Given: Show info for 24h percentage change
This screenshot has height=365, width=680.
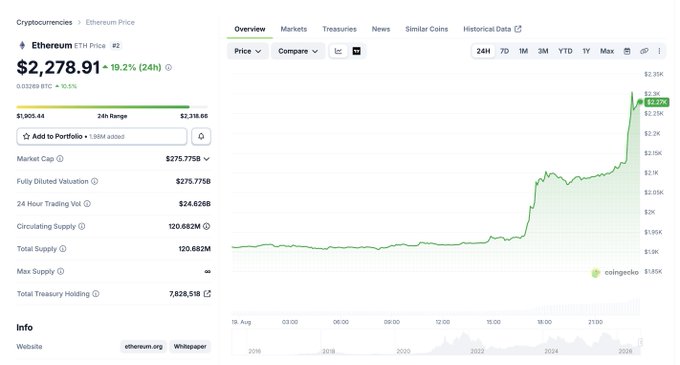Looking at the screenshot, I should coord(168,68).
